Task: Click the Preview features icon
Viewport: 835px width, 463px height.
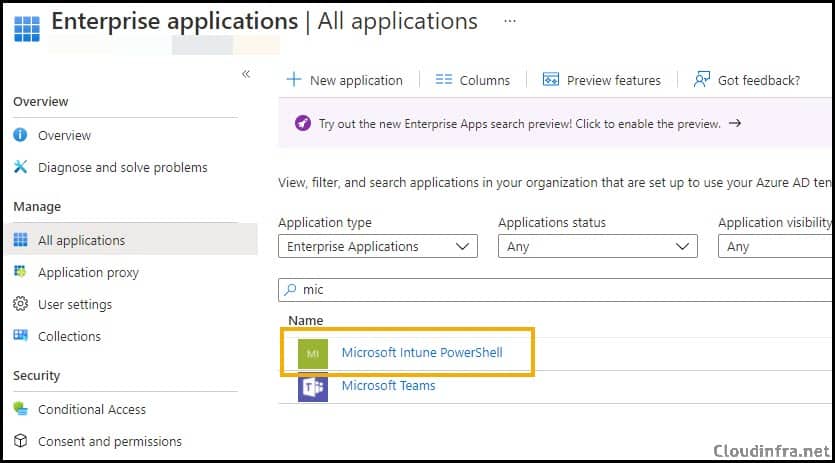Action: (551, 79)
